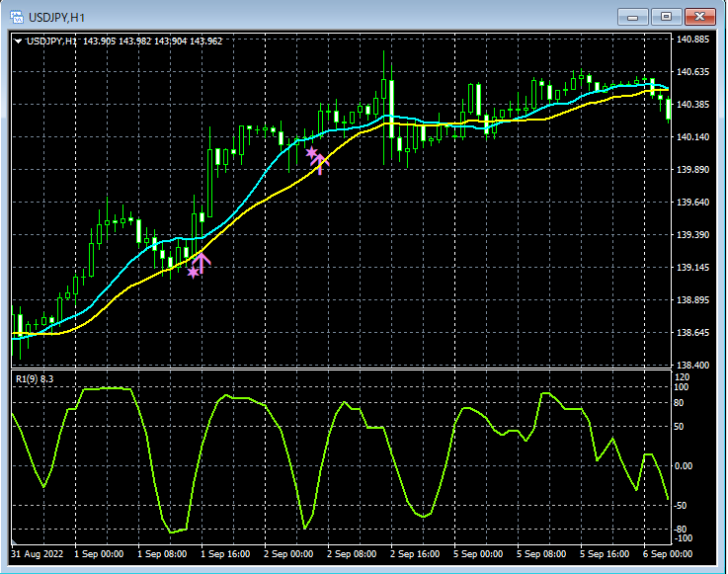728x574 pixels.
Task: Click the 5 Sep 08:00 time label
Action: click(x=541, y=554)
